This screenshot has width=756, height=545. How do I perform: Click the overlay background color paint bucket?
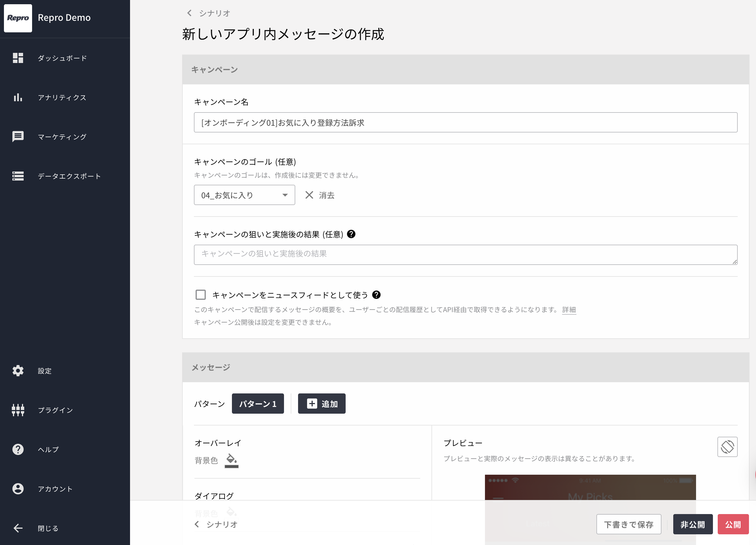coord(232,461)
